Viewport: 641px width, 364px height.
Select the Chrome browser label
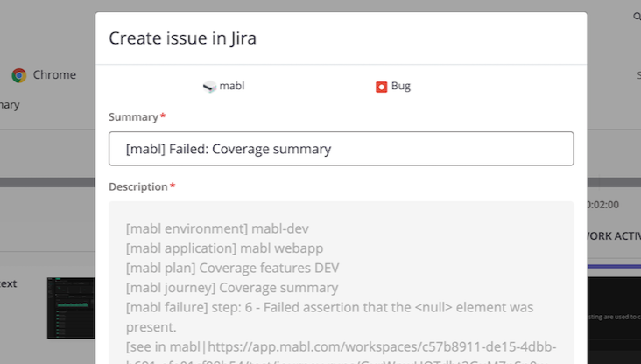pyautogui.click(x=54, y=75)
